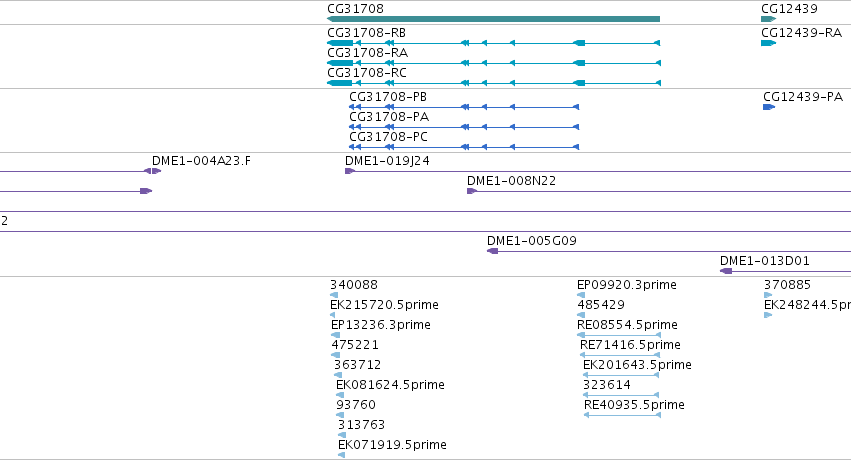
Task: Click the RE08554.5prime EST span
Action: pyautogui.click(x=619, y=335)
